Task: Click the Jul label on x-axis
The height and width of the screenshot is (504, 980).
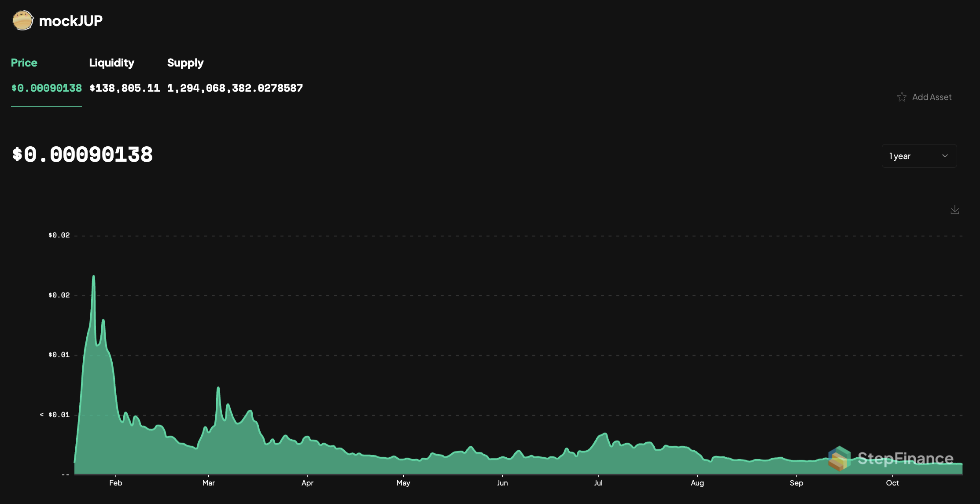Action: [x=598, y=483]
